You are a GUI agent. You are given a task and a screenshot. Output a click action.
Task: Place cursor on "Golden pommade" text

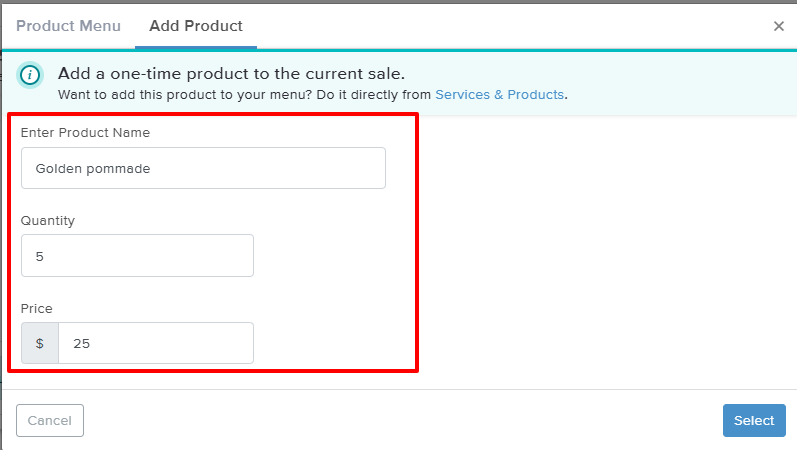pyautogui.click(x=92, y=169)
